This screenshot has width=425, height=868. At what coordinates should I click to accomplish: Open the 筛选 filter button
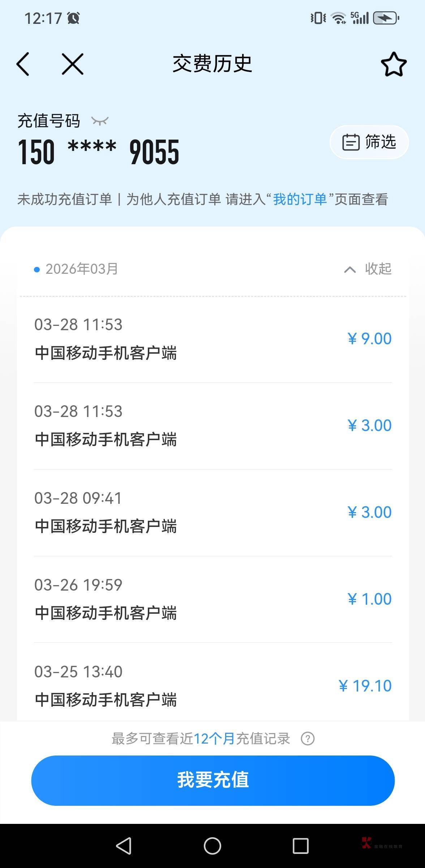[369, 142]
